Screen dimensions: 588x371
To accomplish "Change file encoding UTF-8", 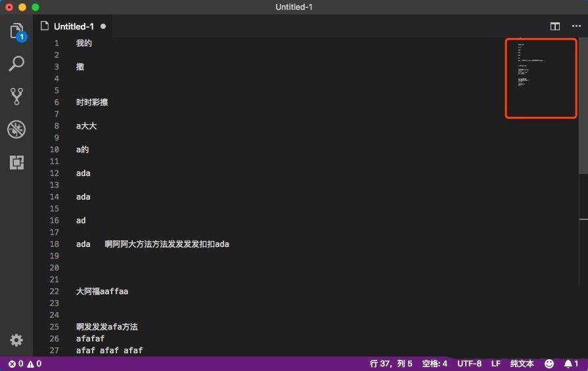I will [x=469, y=364].
